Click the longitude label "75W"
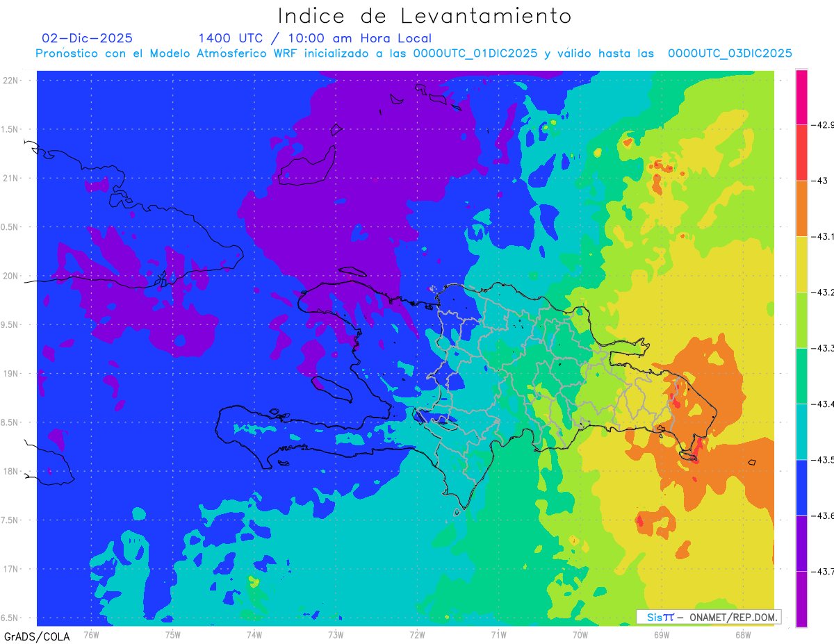834x644 pixels. (173, 635)
